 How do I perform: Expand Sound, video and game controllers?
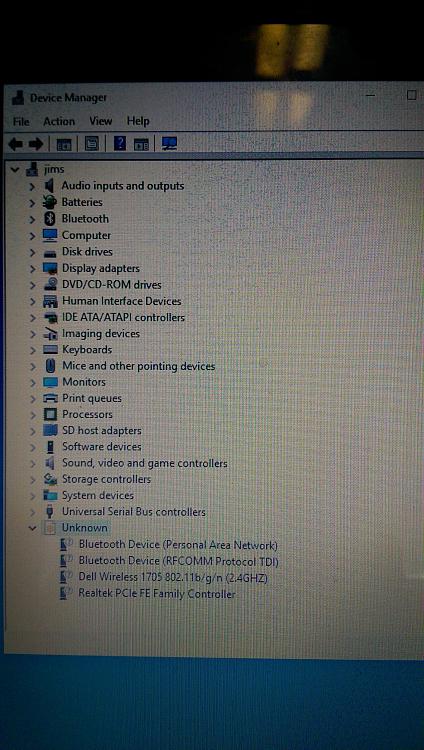pos(32,463)
